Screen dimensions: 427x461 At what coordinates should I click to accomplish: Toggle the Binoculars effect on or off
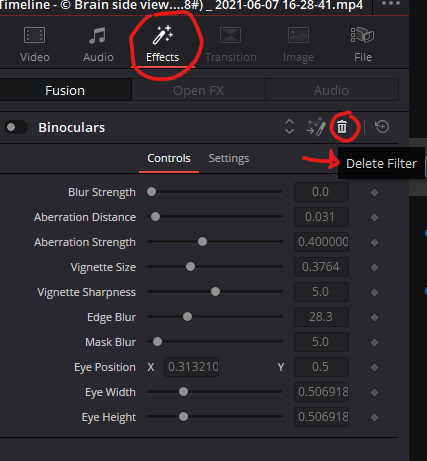point(16,127)
